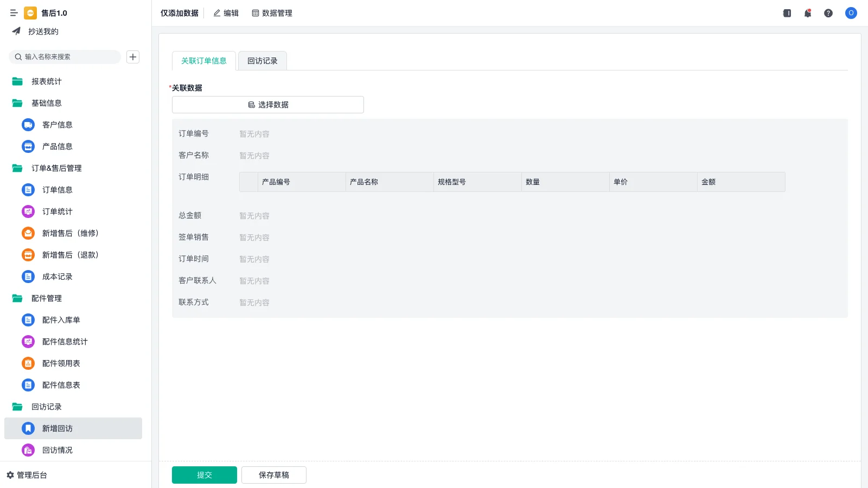Open 订单统计 chart item
The height and width of the screenshot is (488, 868).
(x=57, y=211)
